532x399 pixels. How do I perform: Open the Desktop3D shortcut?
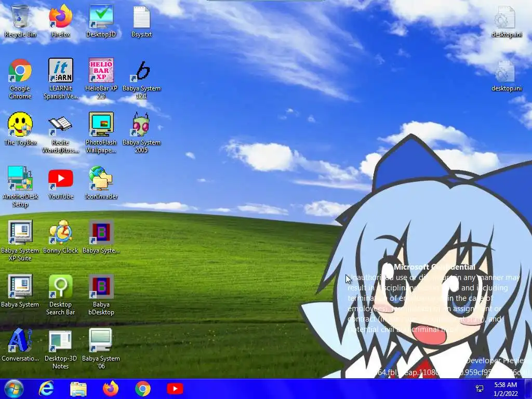click(101, 21)
